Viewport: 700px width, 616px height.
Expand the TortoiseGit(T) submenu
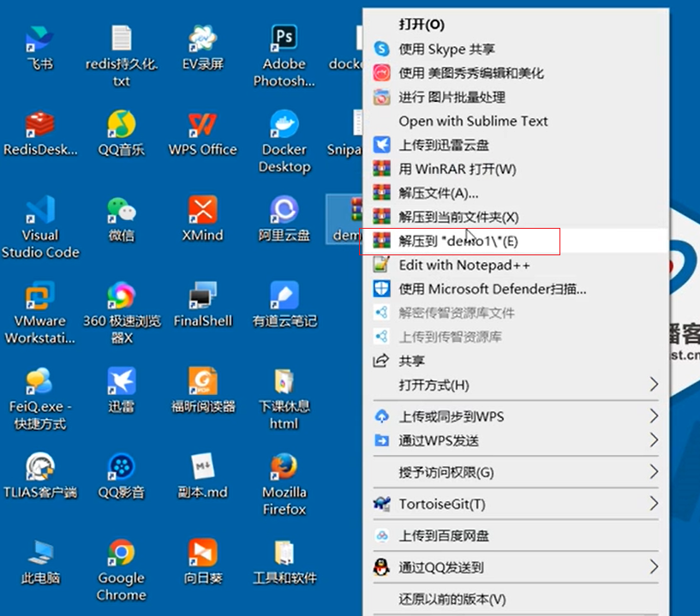[x=515, y=504]
